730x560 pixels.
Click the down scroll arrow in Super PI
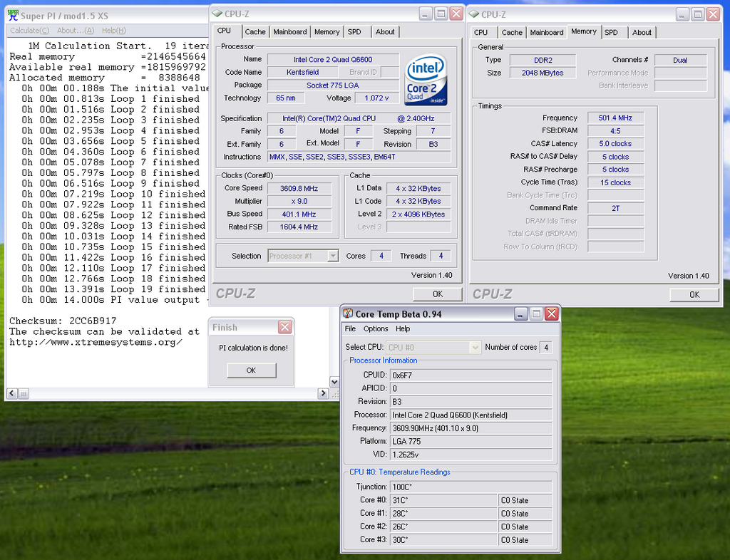click(x=334, y=382)
